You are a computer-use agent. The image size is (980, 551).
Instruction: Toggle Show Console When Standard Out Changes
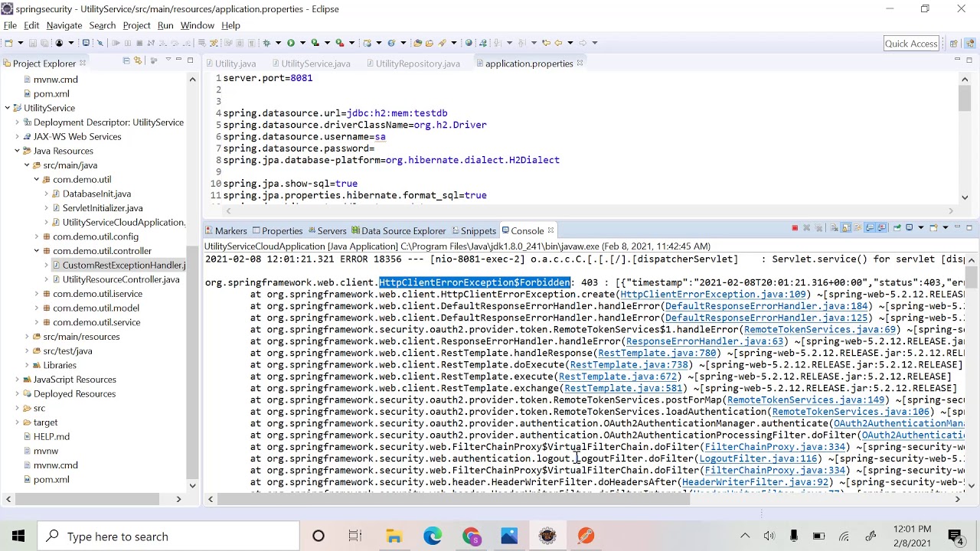(870, 228)
